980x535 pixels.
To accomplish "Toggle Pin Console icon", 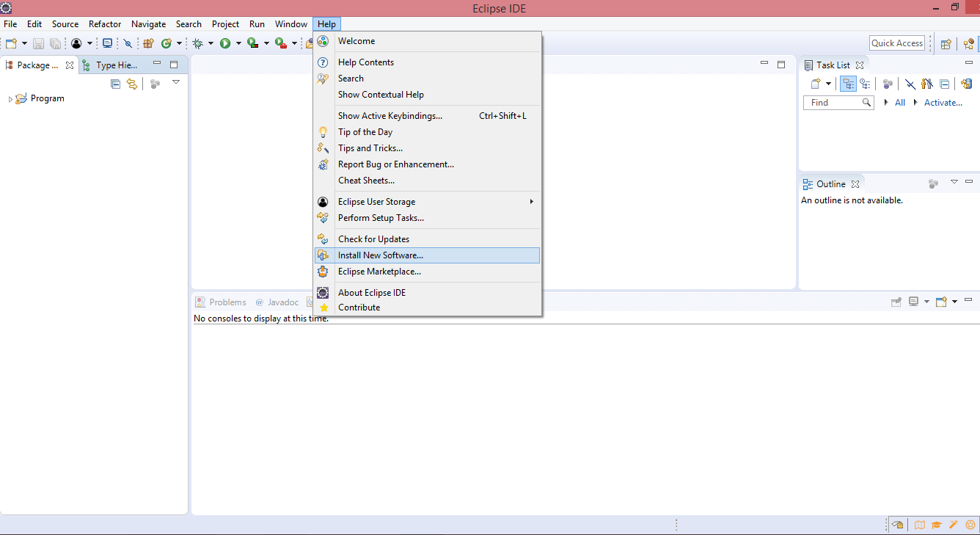I will pos(896,301).
